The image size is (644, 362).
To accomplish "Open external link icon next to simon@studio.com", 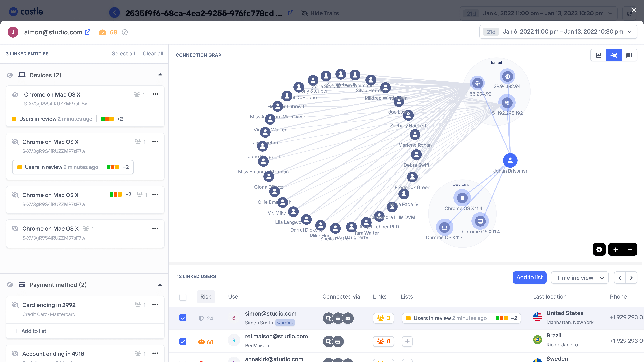I will [x=88, y=32].
